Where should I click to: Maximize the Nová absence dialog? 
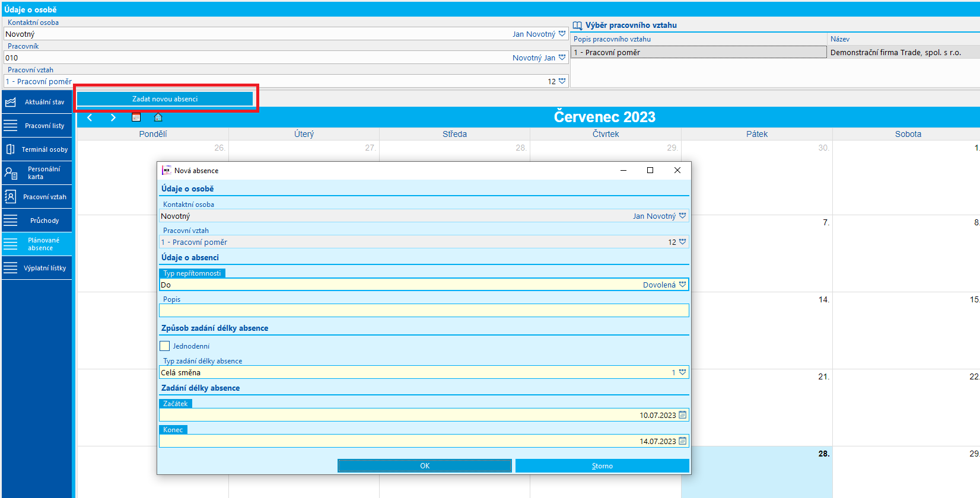(x=650, y=170)
